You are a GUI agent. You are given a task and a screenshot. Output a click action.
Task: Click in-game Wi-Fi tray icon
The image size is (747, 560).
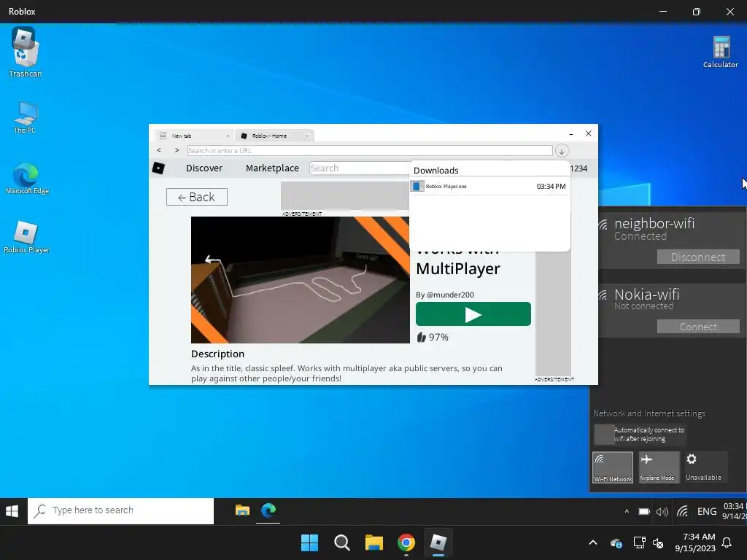point(682,511)
